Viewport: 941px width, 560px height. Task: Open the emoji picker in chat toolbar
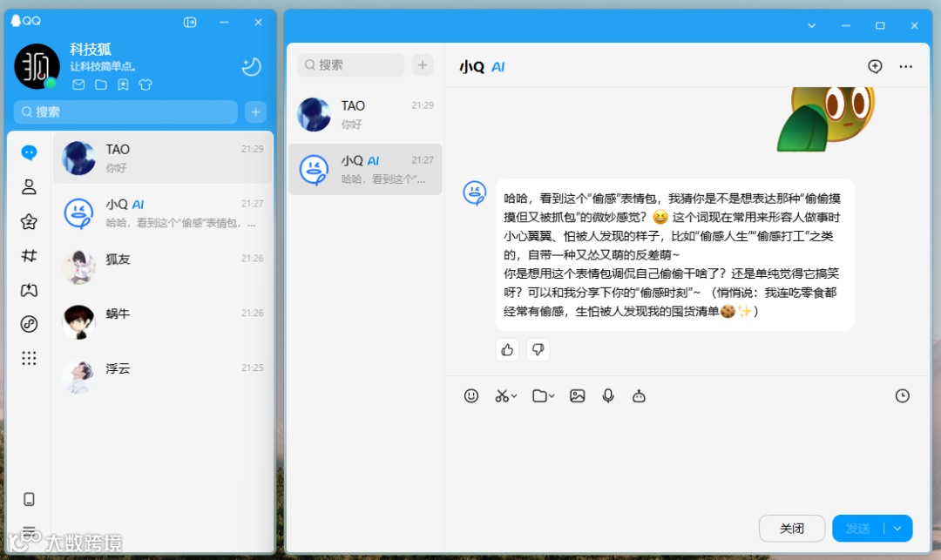pos(471,395)
